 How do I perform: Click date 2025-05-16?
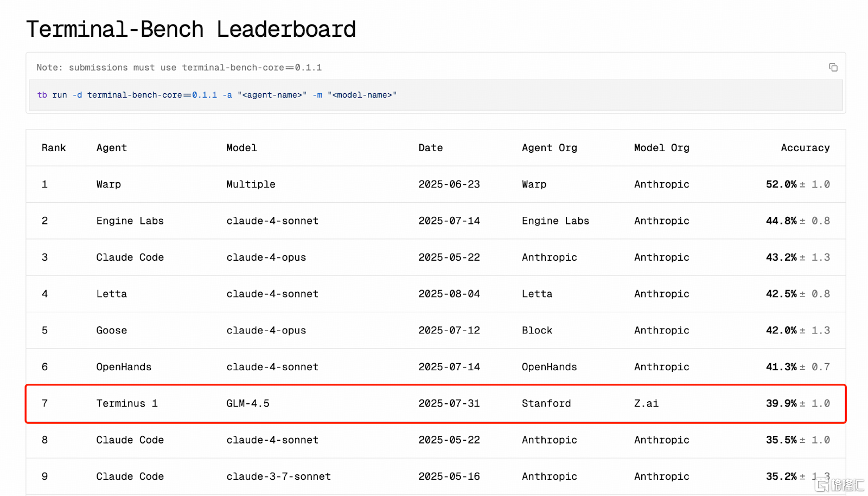tap(449, 476)
